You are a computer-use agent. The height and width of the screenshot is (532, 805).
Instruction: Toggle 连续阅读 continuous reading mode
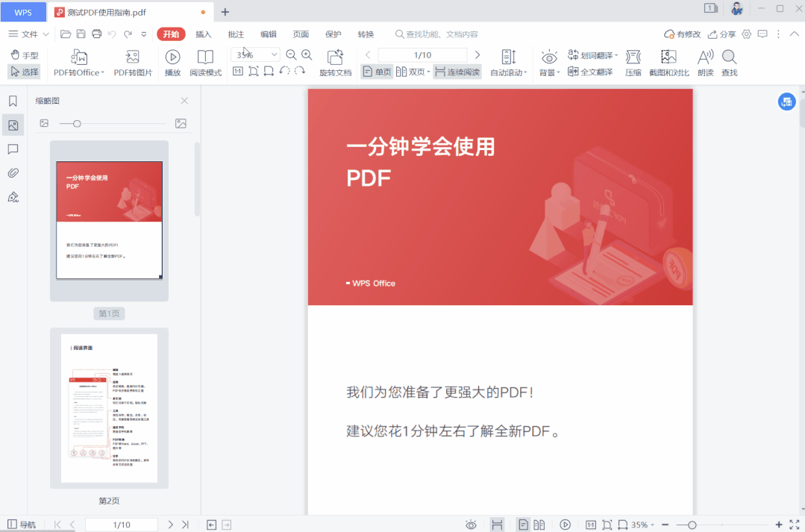pos(457,72)
